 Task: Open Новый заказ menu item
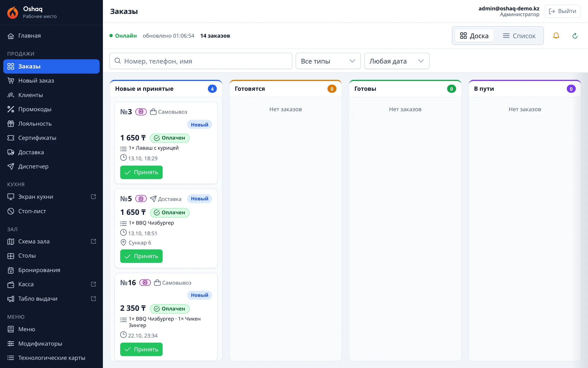pyautogui.click(x=51, y=81)
